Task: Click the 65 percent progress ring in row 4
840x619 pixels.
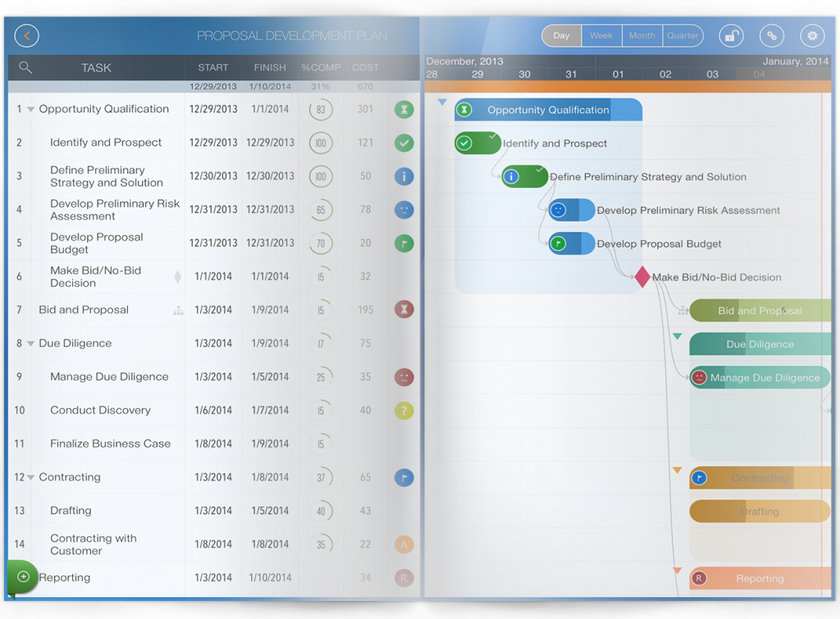Action: [x=321, y=210]
